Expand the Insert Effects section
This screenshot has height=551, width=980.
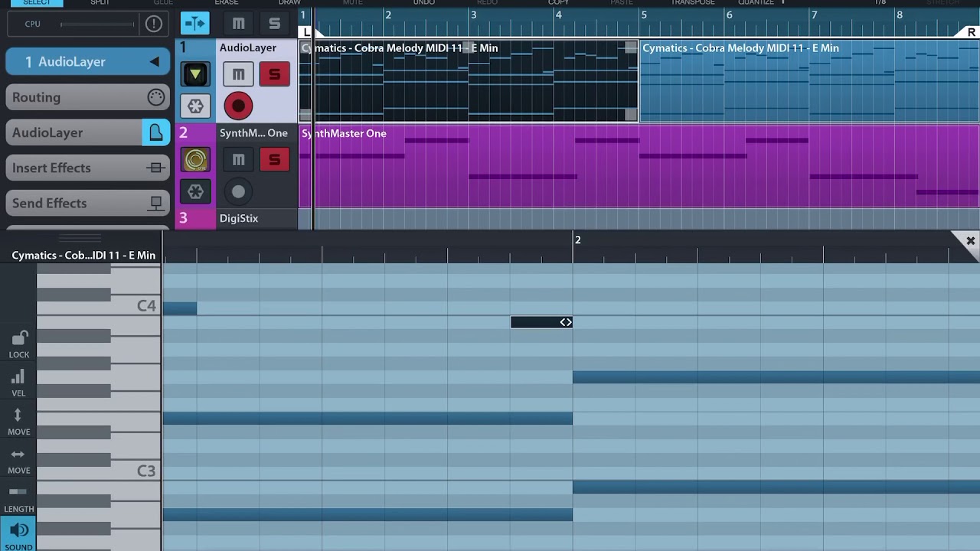(x=88, y=168)
